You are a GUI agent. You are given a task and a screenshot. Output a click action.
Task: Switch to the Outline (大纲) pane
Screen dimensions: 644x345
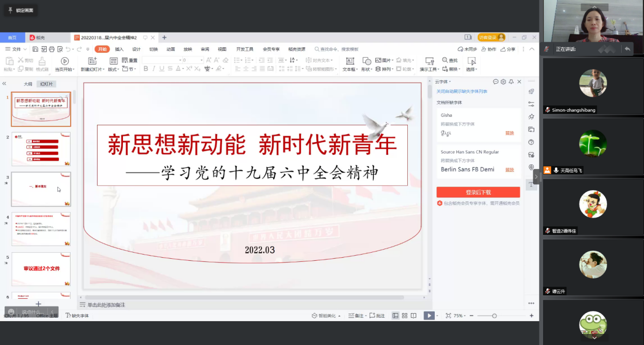pyautogui.click(x=28, y=84)
